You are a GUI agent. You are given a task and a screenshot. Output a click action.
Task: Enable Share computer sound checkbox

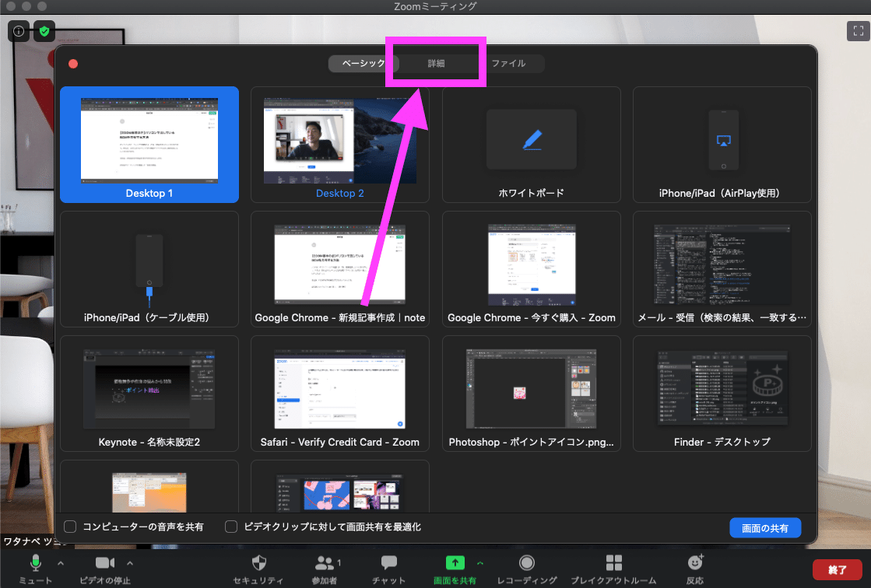tap(70, 527)
